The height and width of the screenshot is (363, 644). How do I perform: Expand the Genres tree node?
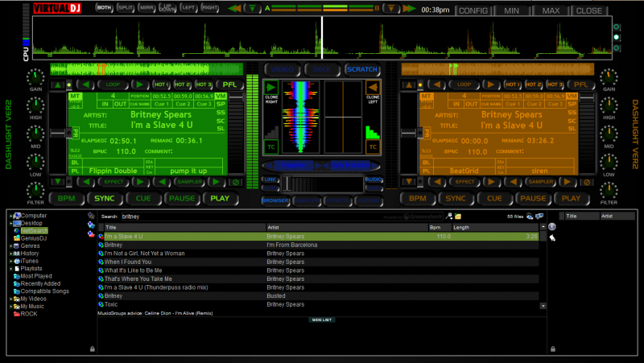(x=10, y=246)
